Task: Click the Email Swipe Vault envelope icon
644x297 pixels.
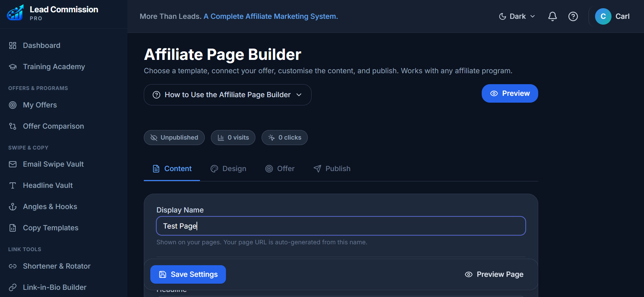Action: tap(13, 164)
